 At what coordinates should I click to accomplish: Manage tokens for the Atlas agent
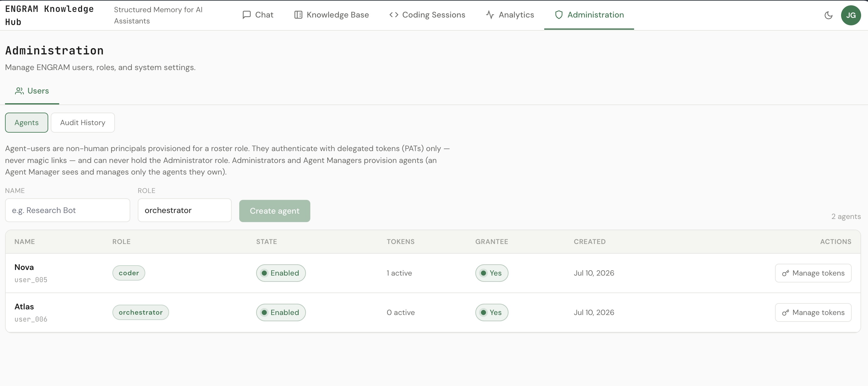813,312
